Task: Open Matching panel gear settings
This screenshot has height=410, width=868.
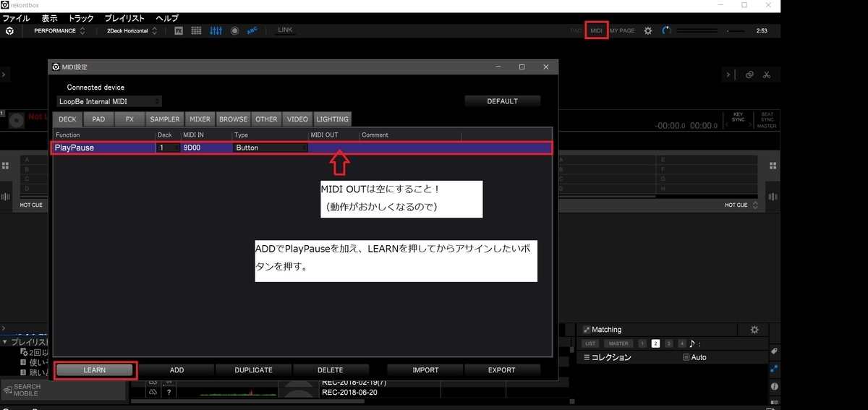Action: (x=754, y=330)
